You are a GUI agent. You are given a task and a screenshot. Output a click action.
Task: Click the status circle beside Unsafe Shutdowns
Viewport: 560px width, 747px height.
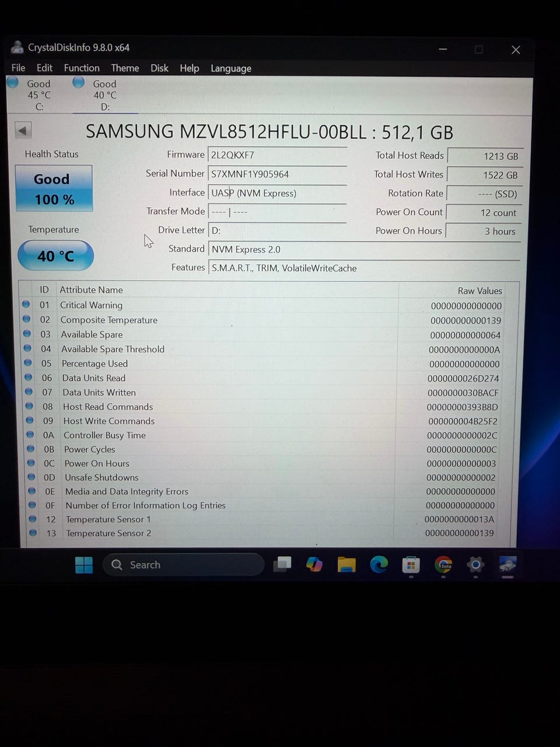pyautogui.click(x=32, y=477)
